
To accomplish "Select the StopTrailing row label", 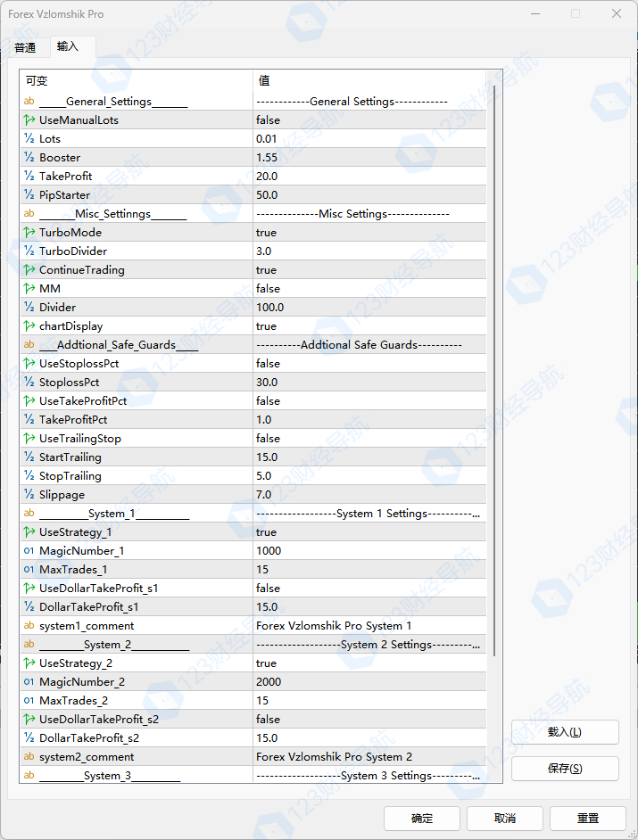I will click(70, 476).
